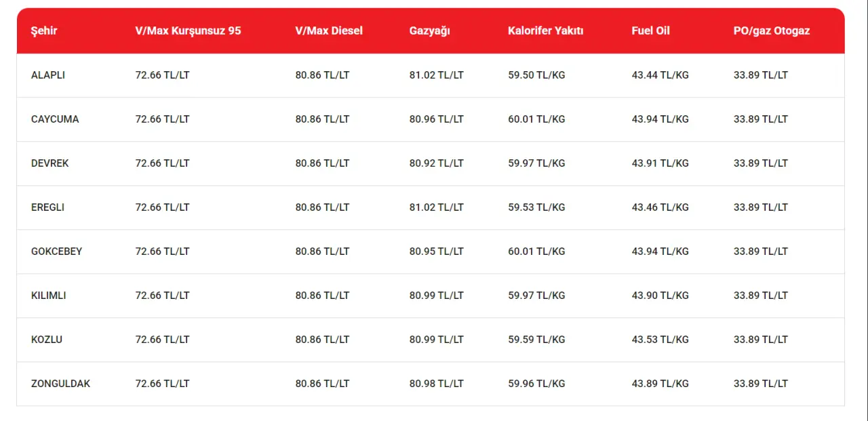Select the Gazyağı column header
This screenshot has width=868, height=421.
(x=430, y=31)
